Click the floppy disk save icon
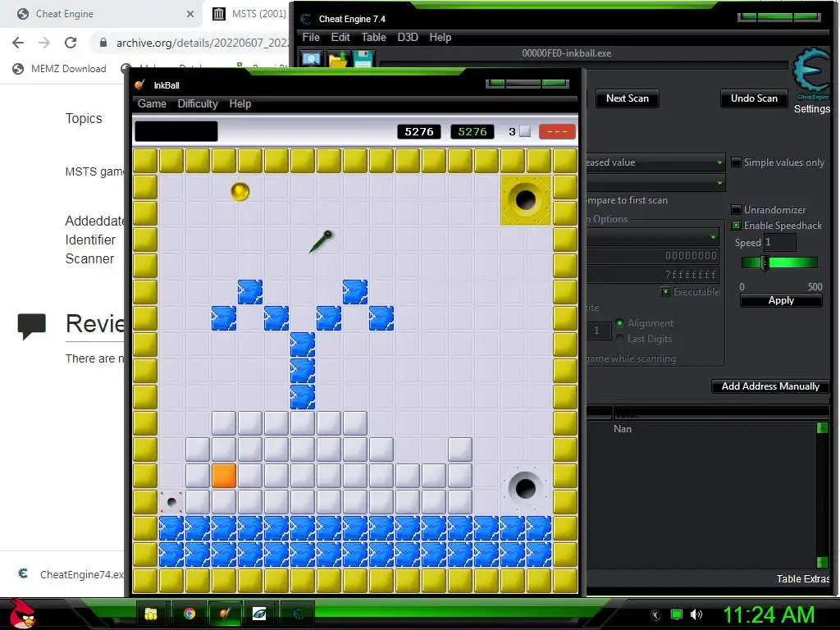Image resolution: width=840 pixels, height=630 pixels. pos(363,59)
